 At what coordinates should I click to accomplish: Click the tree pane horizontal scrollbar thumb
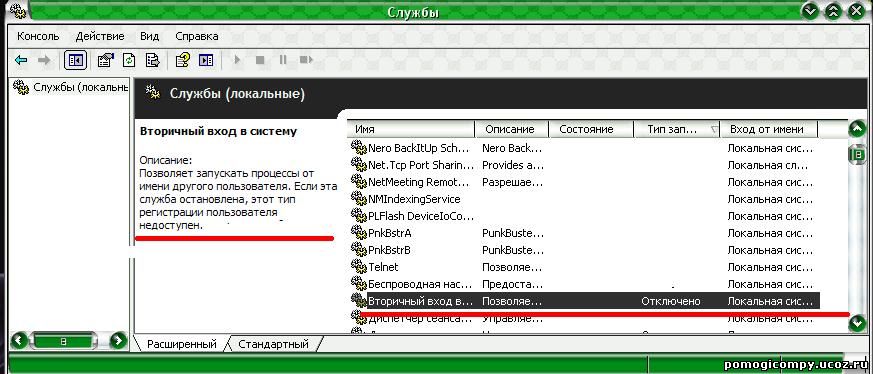pos(63,341)
